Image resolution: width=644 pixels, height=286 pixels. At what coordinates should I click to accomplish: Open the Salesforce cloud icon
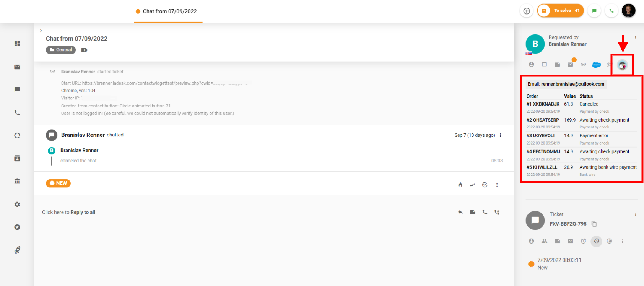click(596, 65)
